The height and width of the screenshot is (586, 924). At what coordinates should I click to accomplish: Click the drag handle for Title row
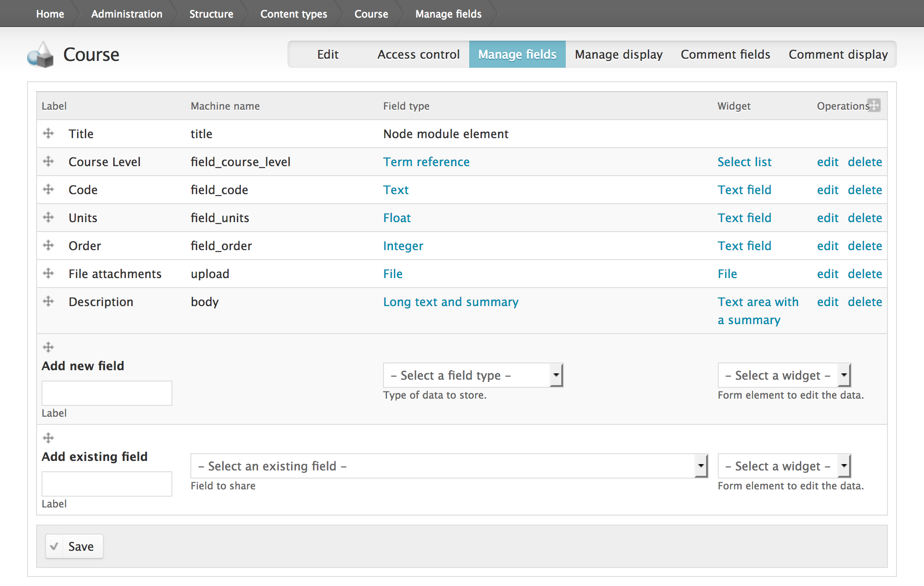[48, 134]
